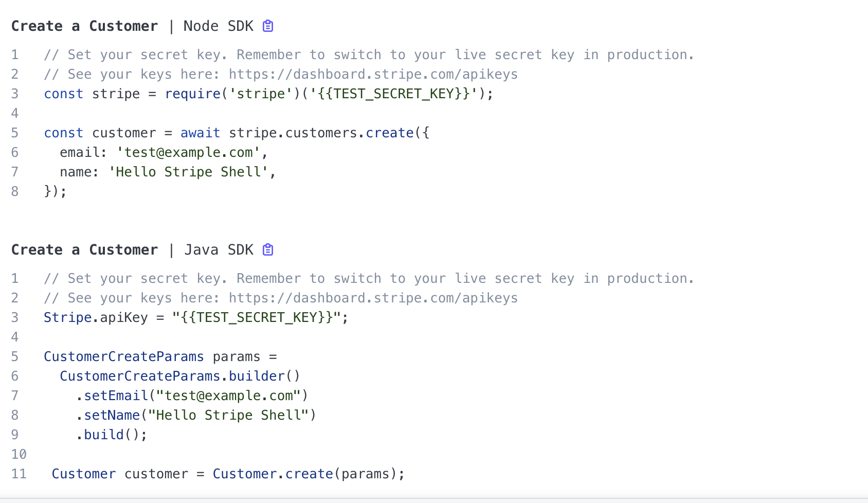The height and width of the screenshot is (503, 868).
Task: Click the .build() call in Java snippet
Action: click(111, 435)
